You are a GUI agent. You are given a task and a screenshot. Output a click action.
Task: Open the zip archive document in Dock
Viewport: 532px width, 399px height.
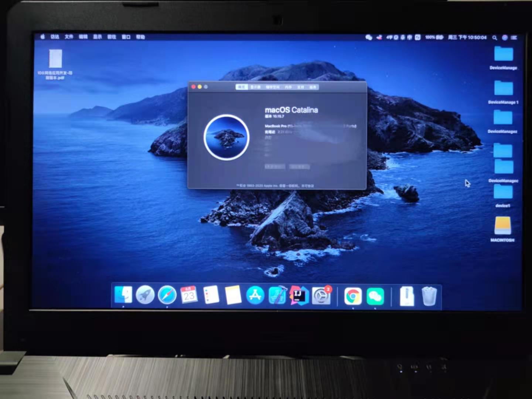click(x=407, y=296)
